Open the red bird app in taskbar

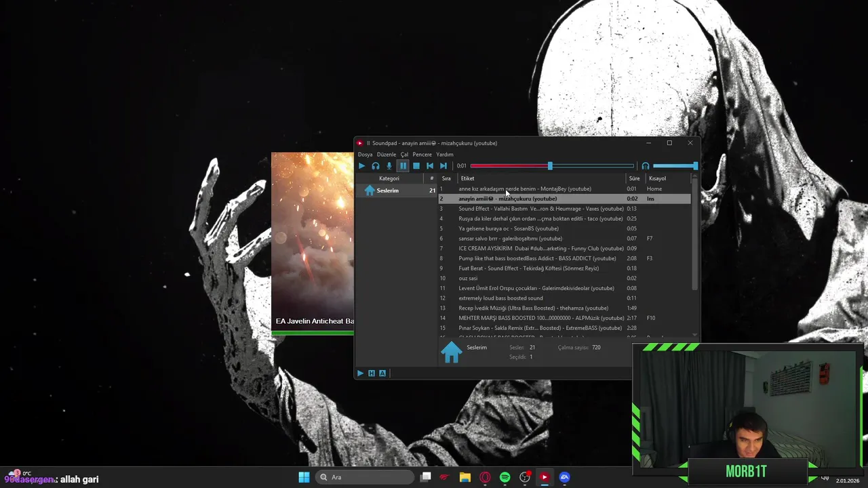point(445,477)
